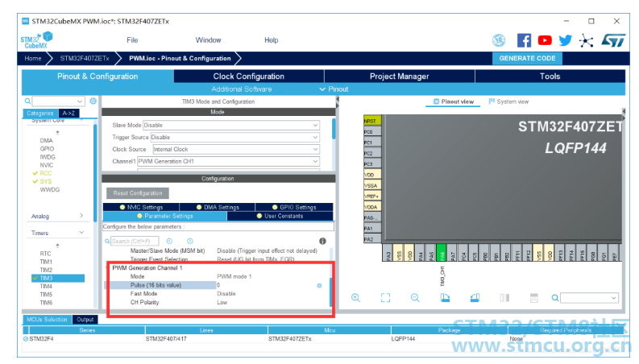Click the 10-year anniversary badge icon

pos(499,40)
